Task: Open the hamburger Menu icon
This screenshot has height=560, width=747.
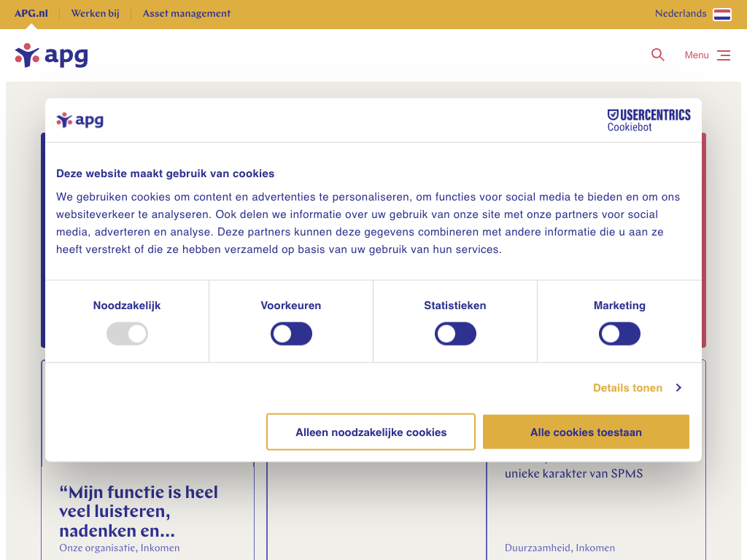Action: [723, 55]
